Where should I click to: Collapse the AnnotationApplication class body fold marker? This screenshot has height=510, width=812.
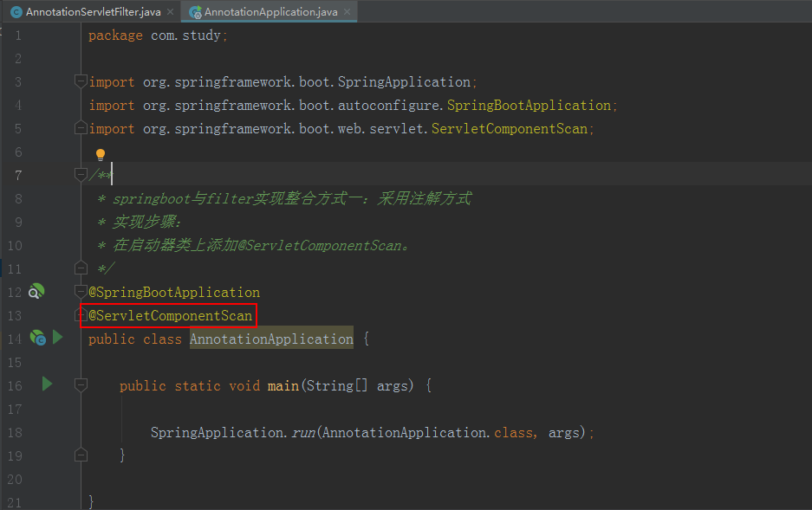click(80, 315)
